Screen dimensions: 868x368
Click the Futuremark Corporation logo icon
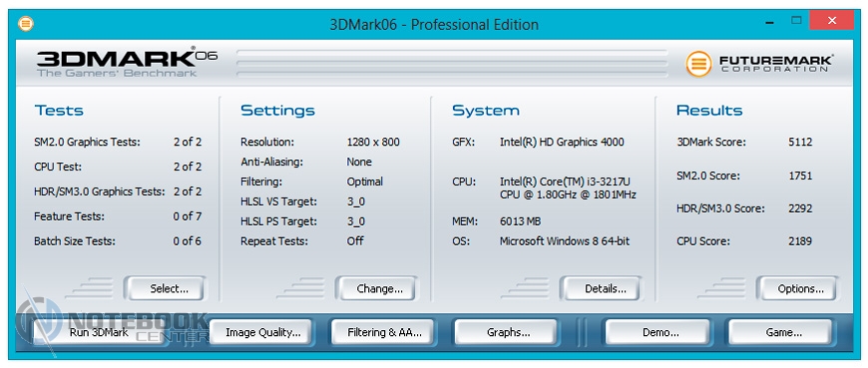click(698, 63)
